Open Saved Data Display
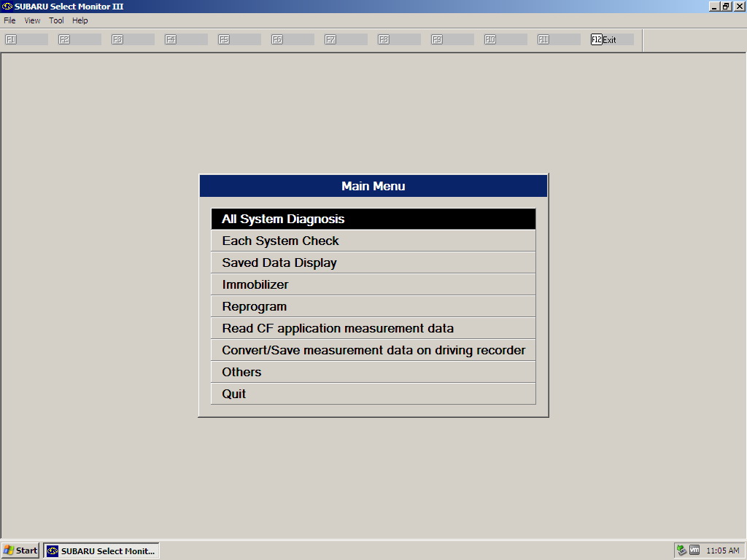This screenshot has width=747, height=560. pos(373,262)
